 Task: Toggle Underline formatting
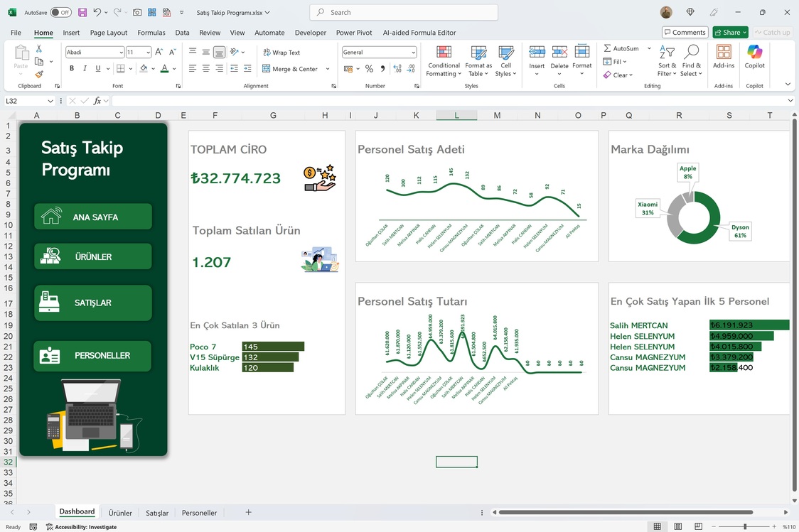click(98, 68)
